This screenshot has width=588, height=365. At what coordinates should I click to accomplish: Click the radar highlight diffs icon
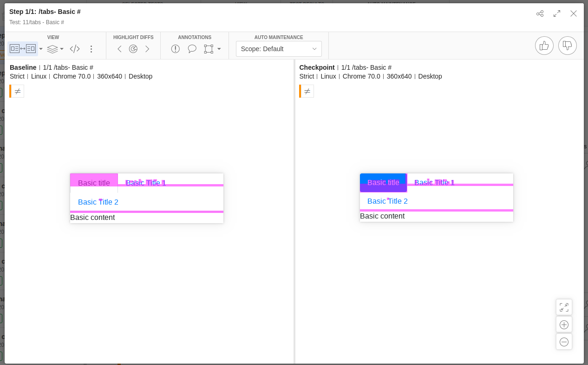[x=133, y=49]
